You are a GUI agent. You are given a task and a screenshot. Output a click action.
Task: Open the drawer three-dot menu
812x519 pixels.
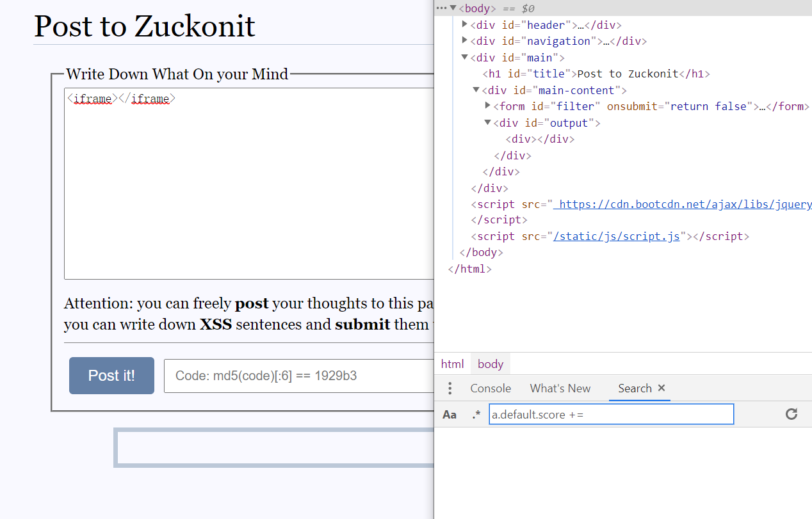coord(450,388)
